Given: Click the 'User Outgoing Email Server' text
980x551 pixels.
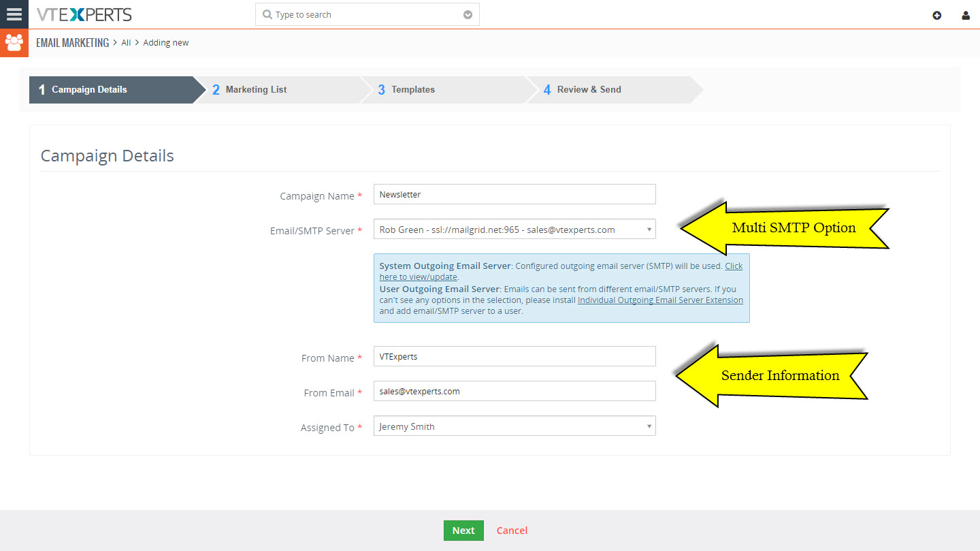Looking at the screenshot, I should click(440, 289).
